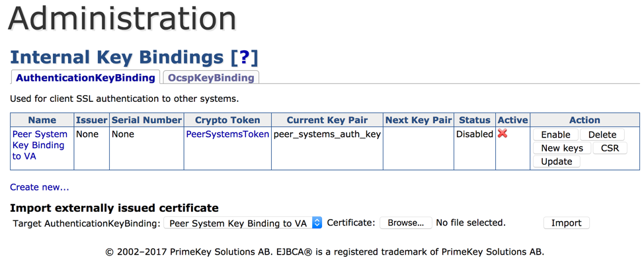Browse for a certificate file

click(x=405, y=223)
